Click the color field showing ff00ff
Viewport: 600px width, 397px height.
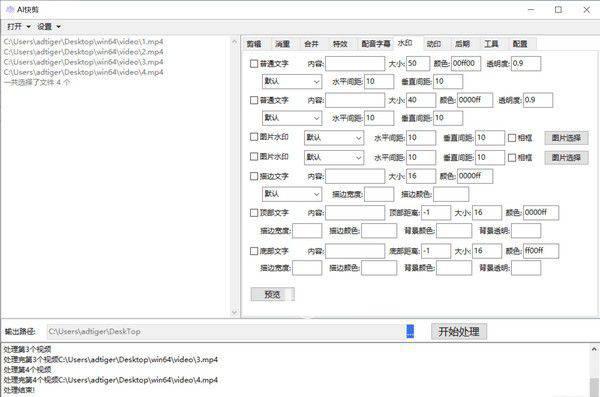[x=541, y=251]
